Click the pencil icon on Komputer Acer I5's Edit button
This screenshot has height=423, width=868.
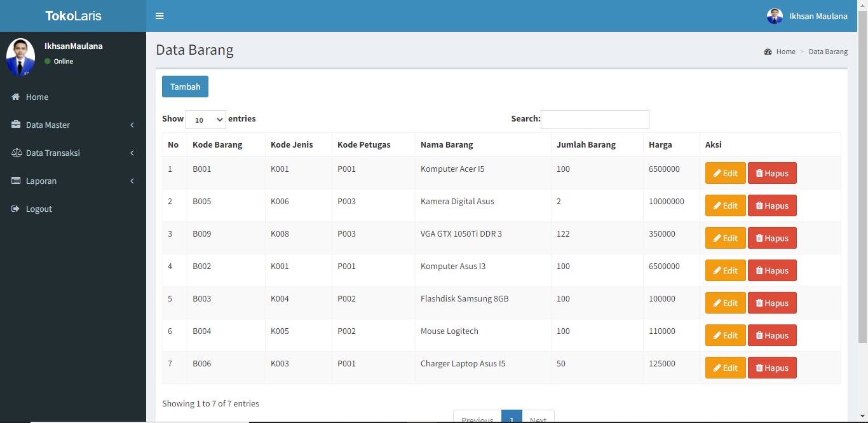[x=715, y=172]
